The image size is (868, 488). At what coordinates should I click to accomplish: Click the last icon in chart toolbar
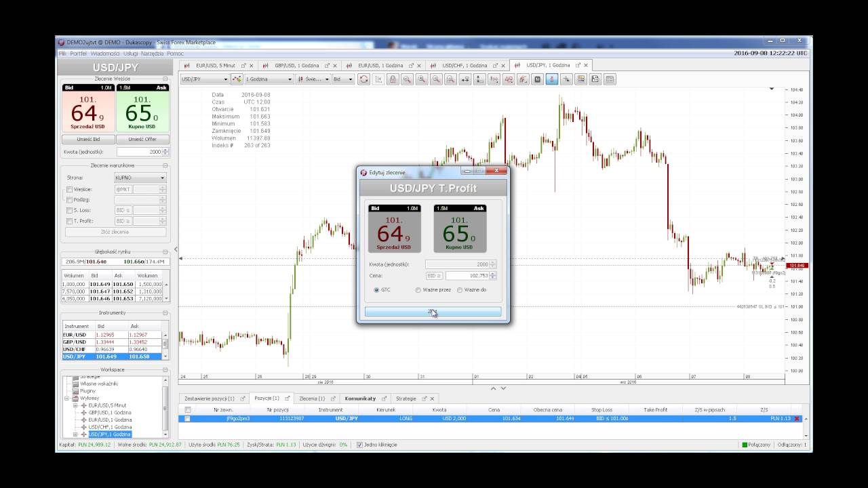point(610,79)
